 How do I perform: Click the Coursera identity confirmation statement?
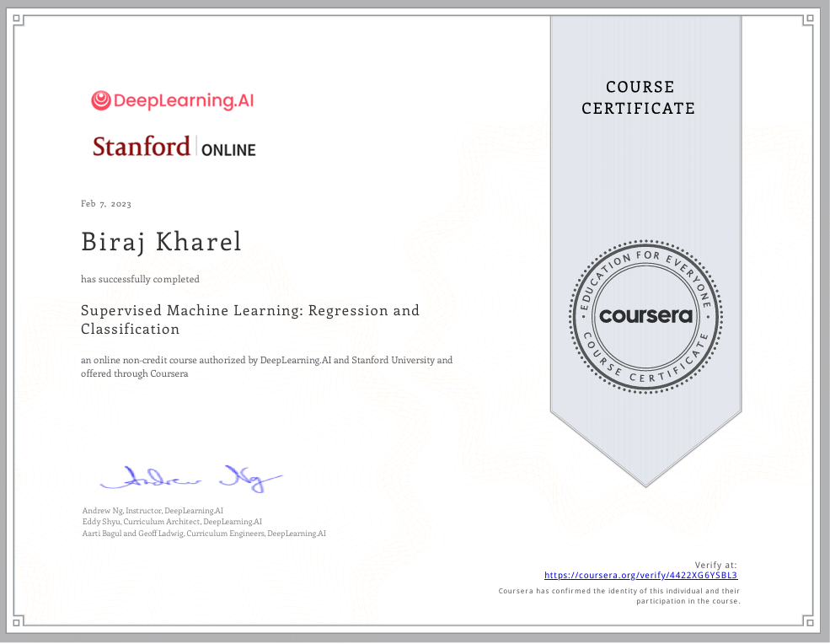click(x=619, y=596)
